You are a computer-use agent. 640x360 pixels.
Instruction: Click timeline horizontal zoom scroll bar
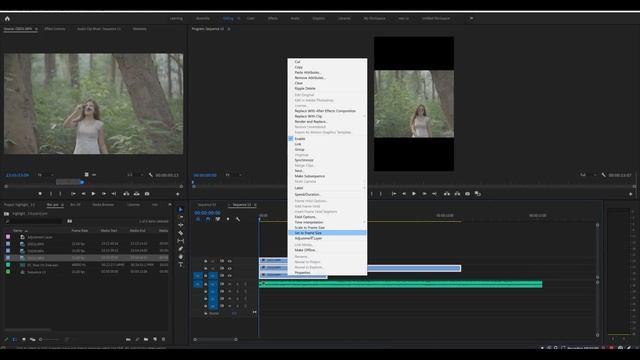point(216,340)
